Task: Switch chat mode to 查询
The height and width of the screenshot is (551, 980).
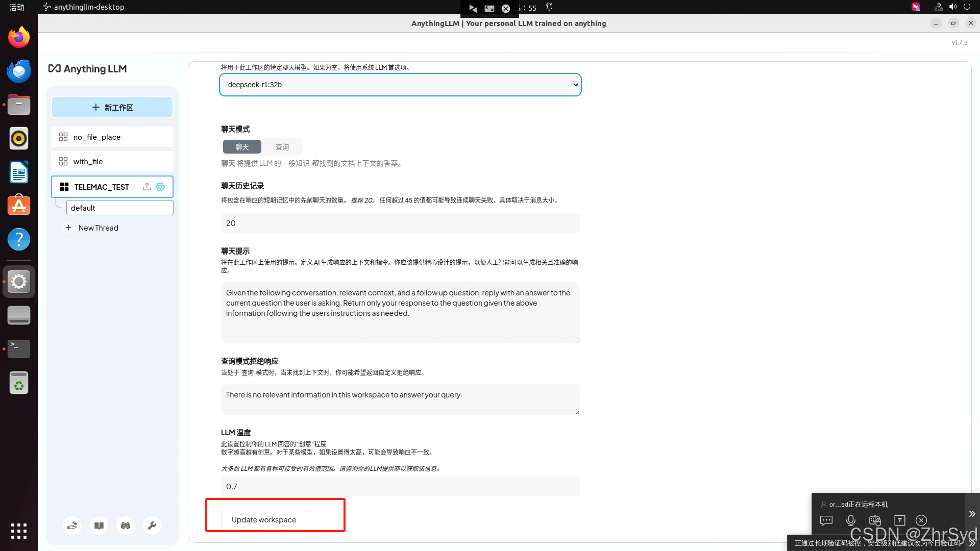Action: [282, 147]
